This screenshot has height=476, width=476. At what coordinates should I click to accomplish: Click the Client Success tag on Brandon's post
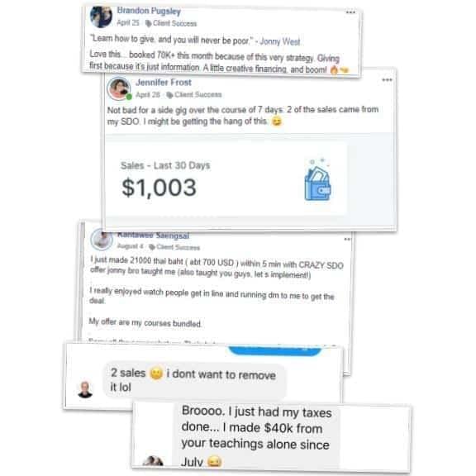click(x=171, y=23)
